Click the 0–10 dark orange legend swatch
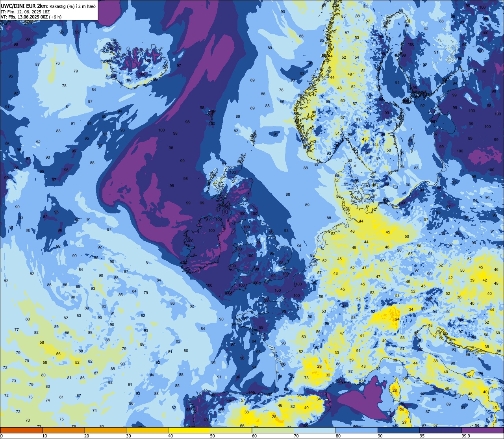 click(x=21, y=430)
